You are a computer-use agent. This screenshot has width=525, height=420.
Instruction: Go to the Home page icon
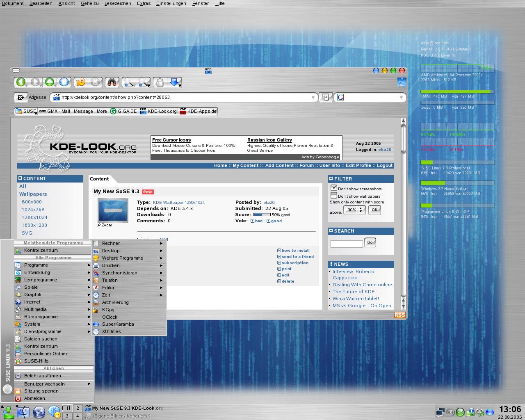coord(64,82)
